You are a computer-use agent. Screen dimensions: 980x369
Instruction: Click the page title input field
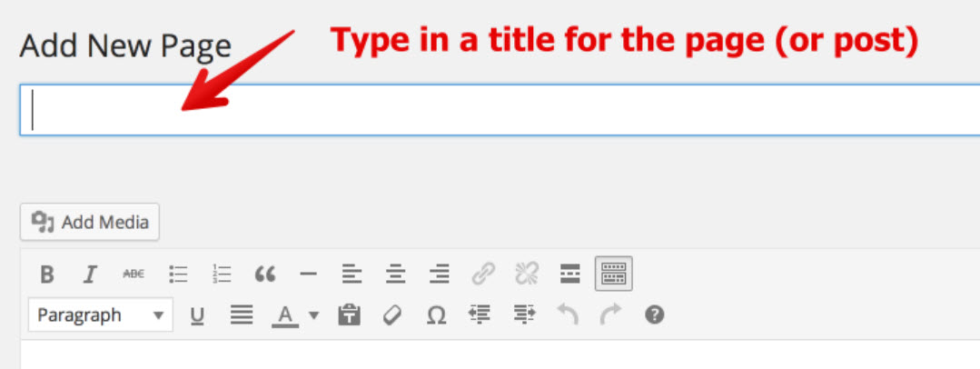pos(500,111)
